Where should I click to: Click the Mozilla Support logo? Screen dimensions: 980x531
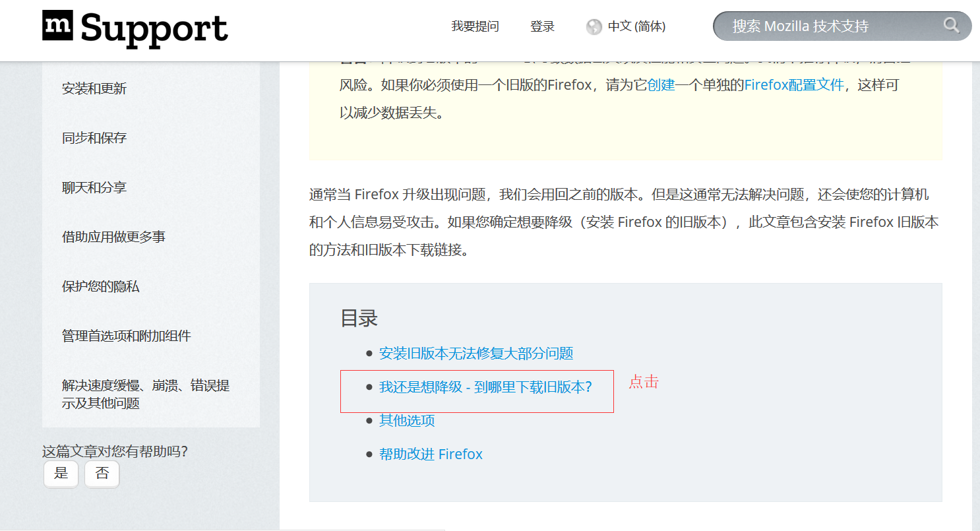coord(135,28)
